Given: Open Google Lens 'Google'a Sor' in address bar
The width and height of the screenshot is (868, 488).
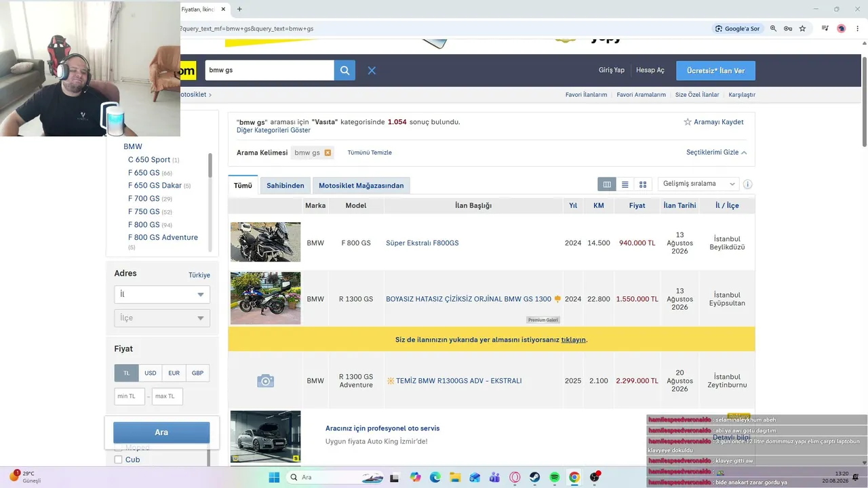Looking at the screenshot, I should coord(738,28).
